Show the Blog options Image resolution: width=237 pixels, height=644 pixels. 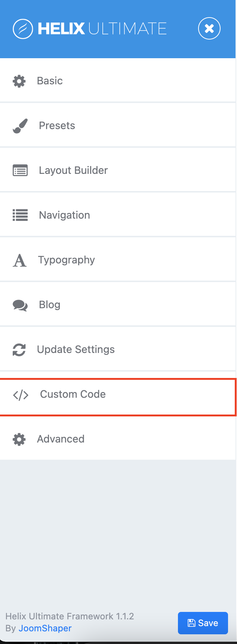pyautogui.click(x=49, y=305)
